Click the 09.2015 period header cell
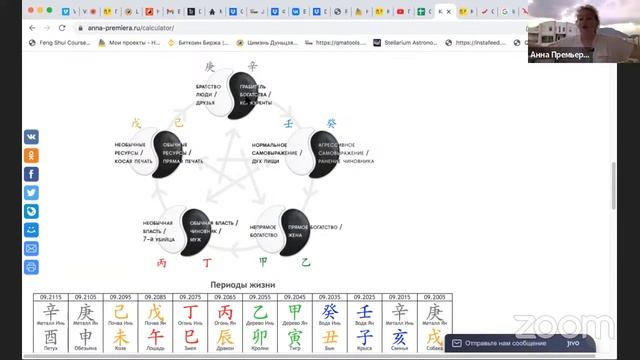The width and height of the screenshot is (640, 360). (x=399, y=297)
